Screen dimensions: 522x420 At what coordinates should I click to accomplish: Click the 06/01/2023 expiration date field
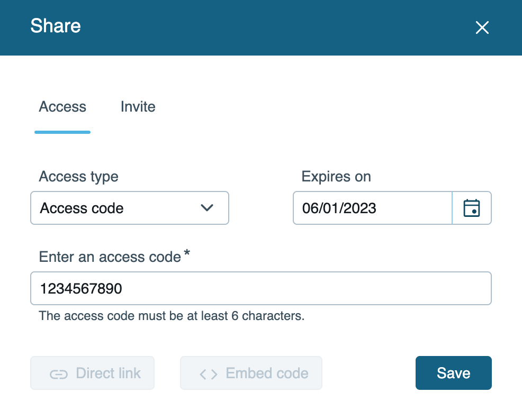tap(373, 208)
